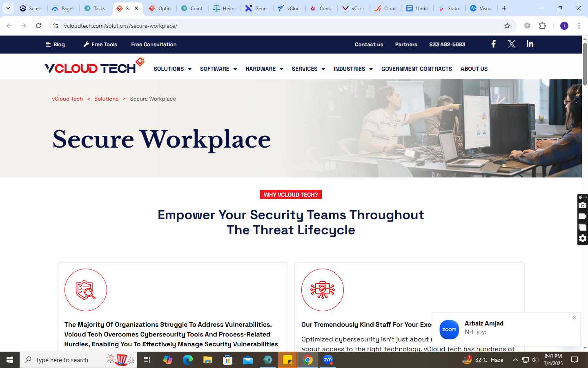Dismiss the Zoom Arbaiz Amjad notification
Image resolution: width=588 pixels, height=368 pixels.
(x=574, y=318)
